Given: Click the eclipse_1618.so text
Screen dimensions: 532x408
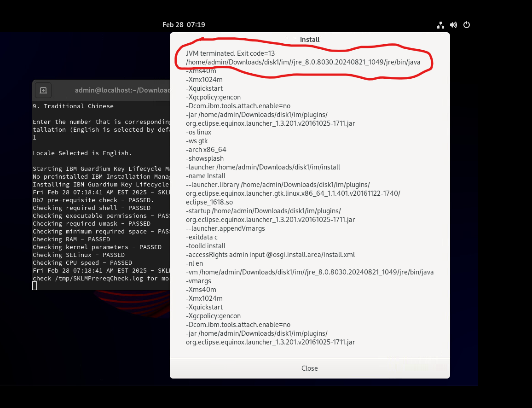Looking at the screenshot, I should tap(209, 202).
